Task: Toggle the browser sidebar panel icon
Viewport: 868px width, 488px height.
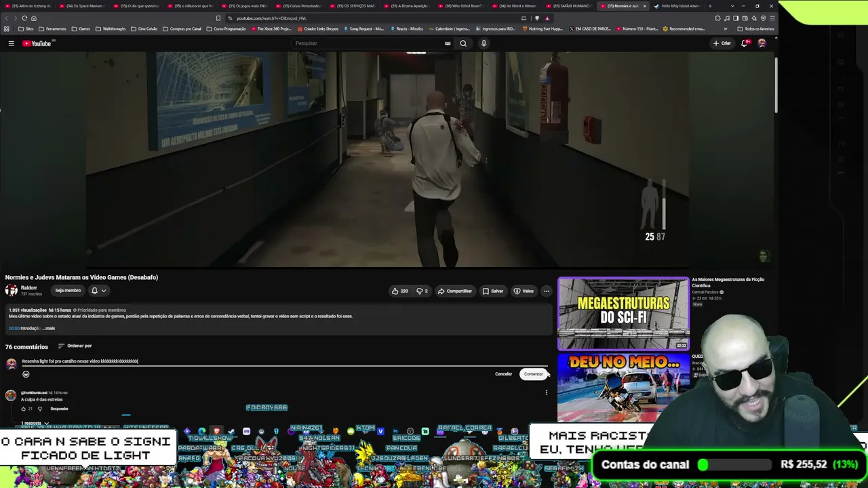Action: (736, 18)
